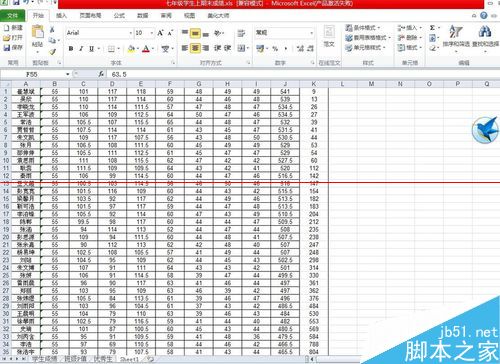Click the Save button in the Common group
Viewport: 500px width, 364px height.
(x=13, y=48)
